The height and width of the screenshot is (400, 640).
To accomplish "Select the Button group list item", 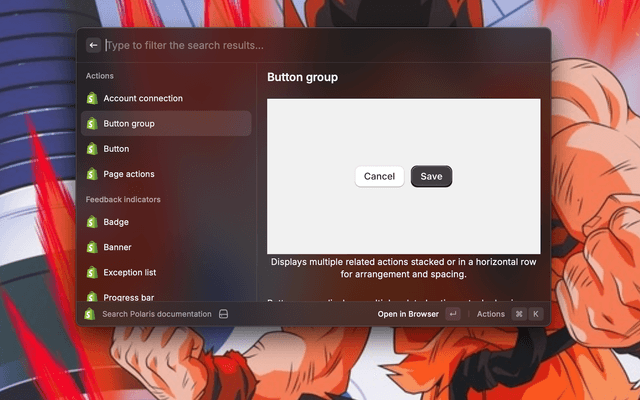I will pyautogui.click(x=166, y=124).
